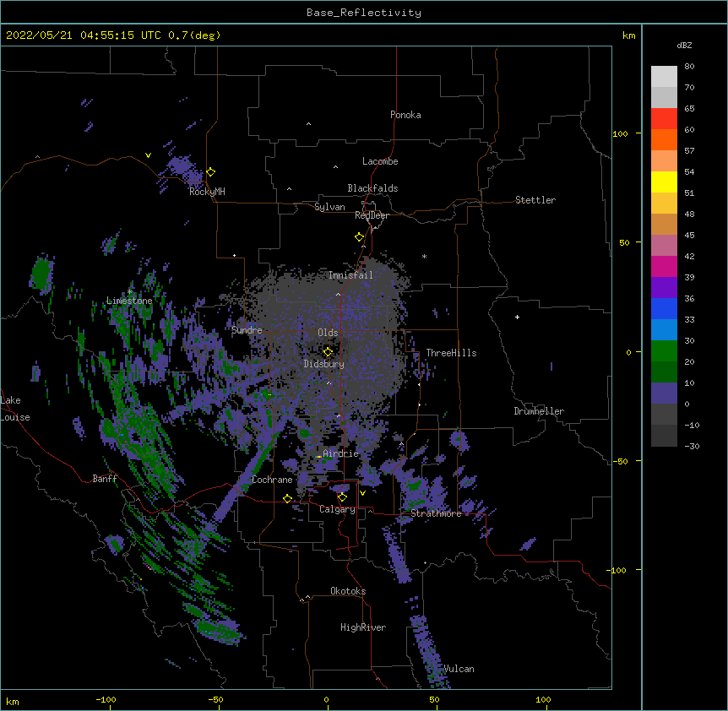Click the Sylvan town label
The width and height of the screenshot is (728, 711).
(x=329, y=207)
